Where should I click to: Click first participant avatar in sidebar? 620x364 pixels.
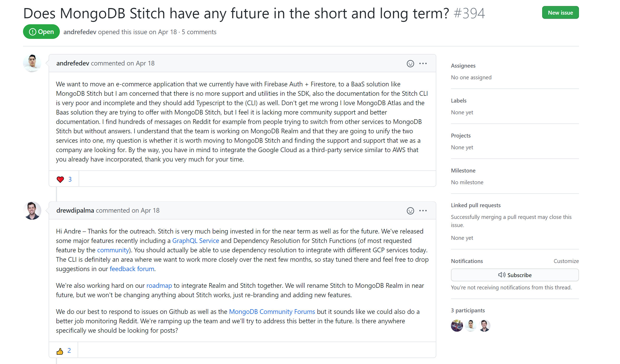point(457,326)
